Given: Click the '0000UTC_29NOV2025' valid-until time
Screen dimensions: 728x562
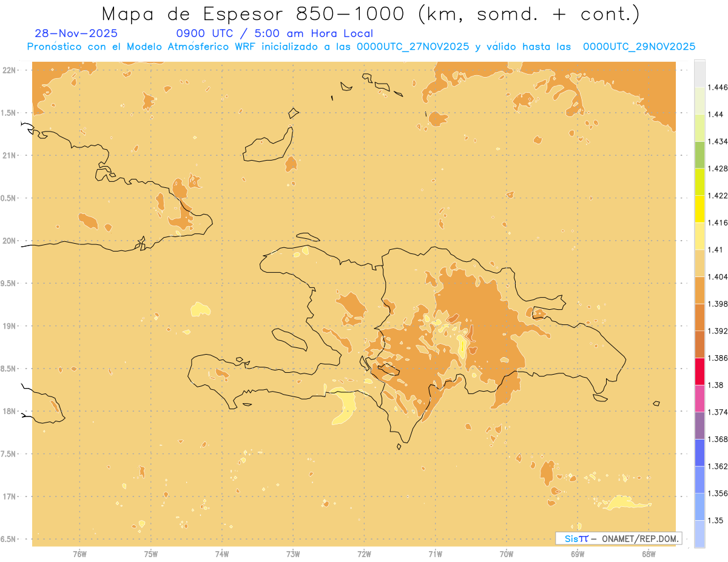Looking at the screenshot, I should 639,47.
